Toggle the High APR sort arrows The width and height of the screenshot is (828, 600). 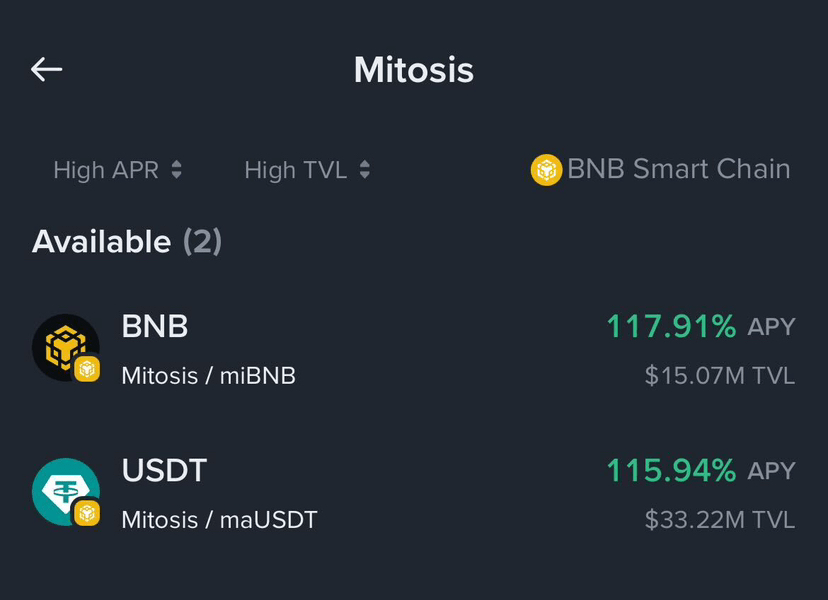click(x=177, y=170)
